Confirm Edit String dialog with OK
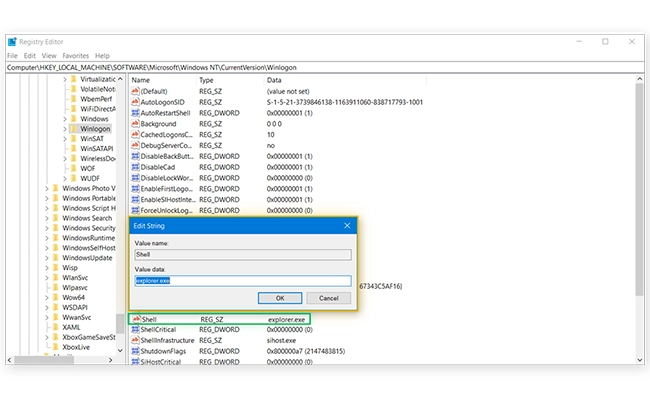Screen dimensions: 650x400 coord(280,298)
